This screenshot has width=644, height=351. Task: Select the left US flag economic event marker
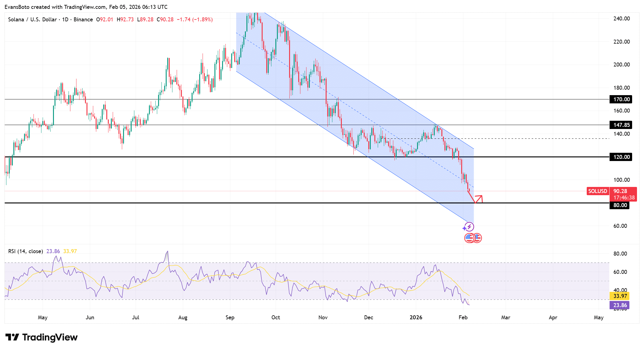[x=468, y=238]
